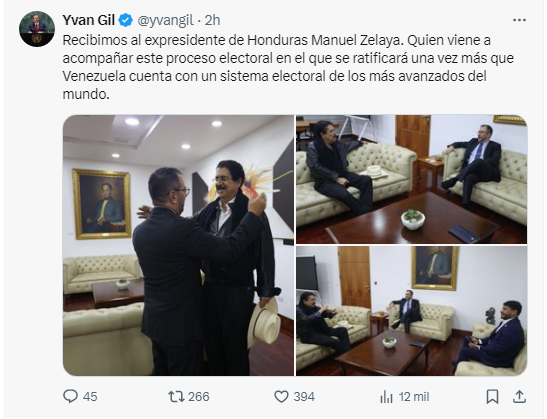Bookmark this tweet
547x419 pixels.
coord(492,397)
